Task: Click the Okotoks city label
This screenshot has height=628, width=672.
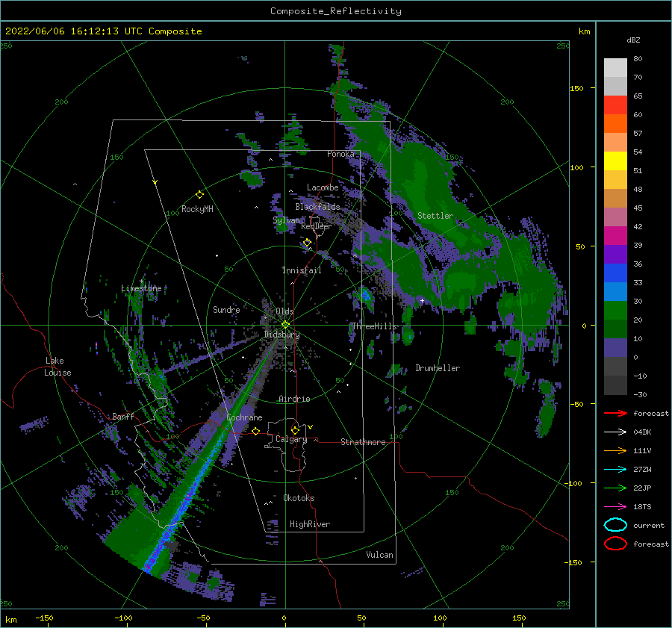Action: 299,498
